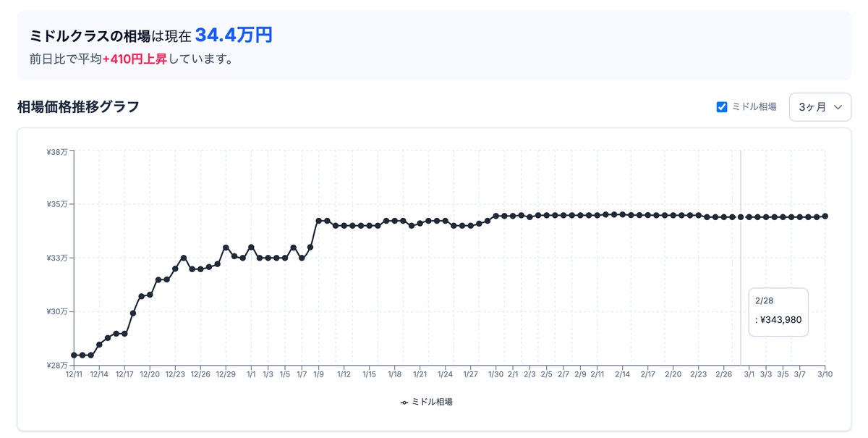Click the 34.4万円 current price text

pos(234,35)
